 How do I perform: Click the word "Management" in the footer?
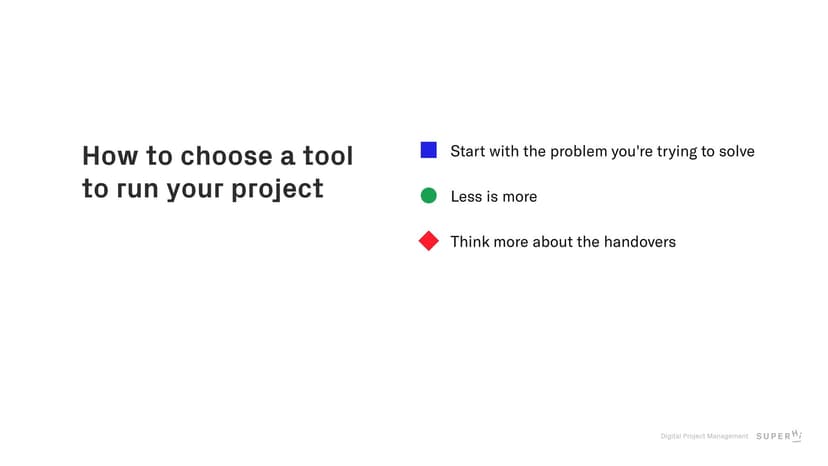click(x=728, y=436)
